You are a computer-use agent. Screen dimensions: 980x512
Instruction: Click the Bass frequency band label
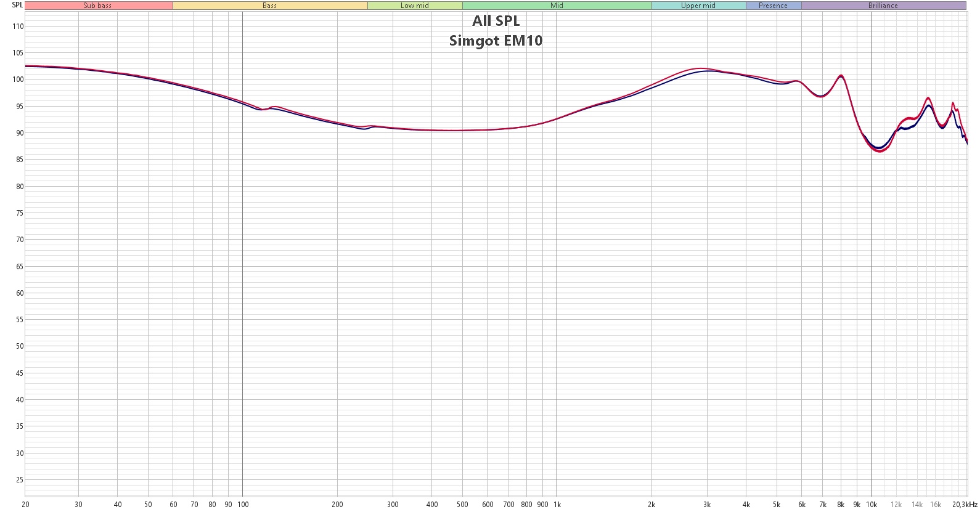(x=270, y=6)
